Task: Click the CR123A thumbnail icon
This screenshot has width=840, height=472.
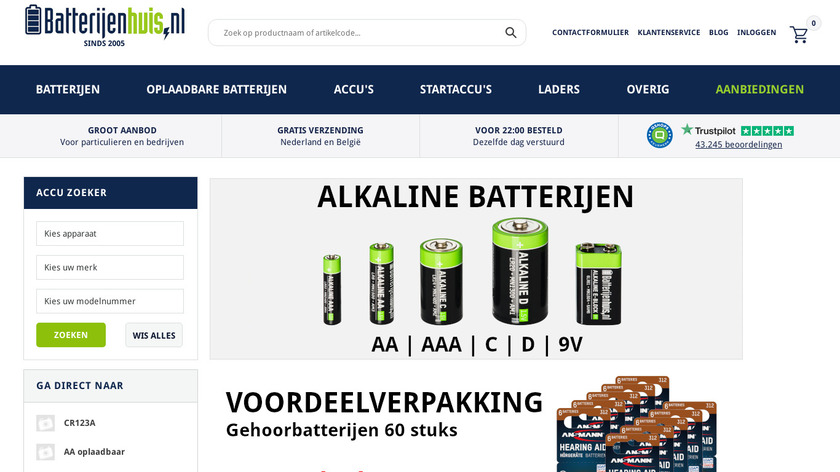Action: coord(46,423)
